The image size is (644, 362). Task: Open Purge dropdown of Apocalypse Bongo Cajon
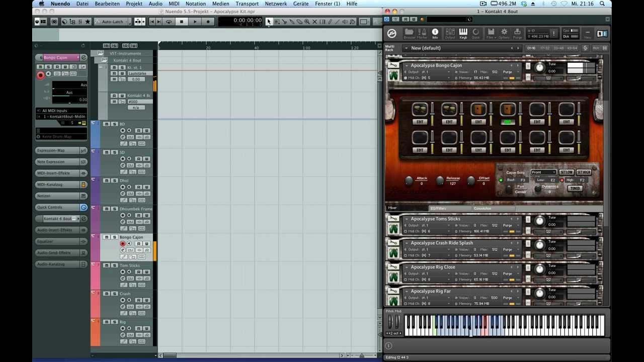pyautogui.click(x=511, y=72)
